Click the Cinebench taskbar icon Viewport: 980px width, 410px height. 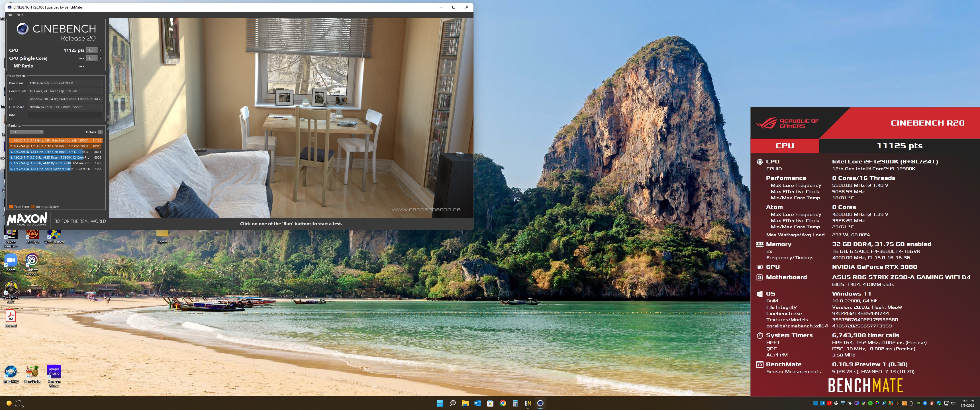[540, 403]
